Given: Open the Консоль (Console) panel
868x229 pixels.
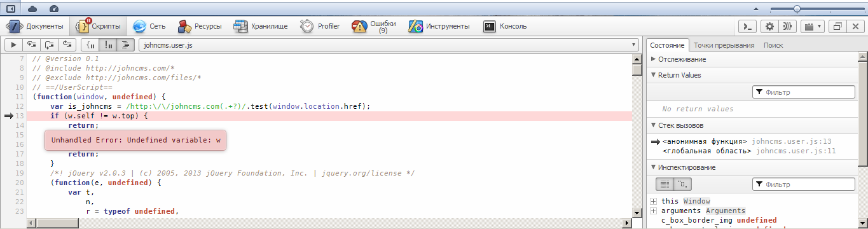Looking at the screenshot, I should point(504,26).
